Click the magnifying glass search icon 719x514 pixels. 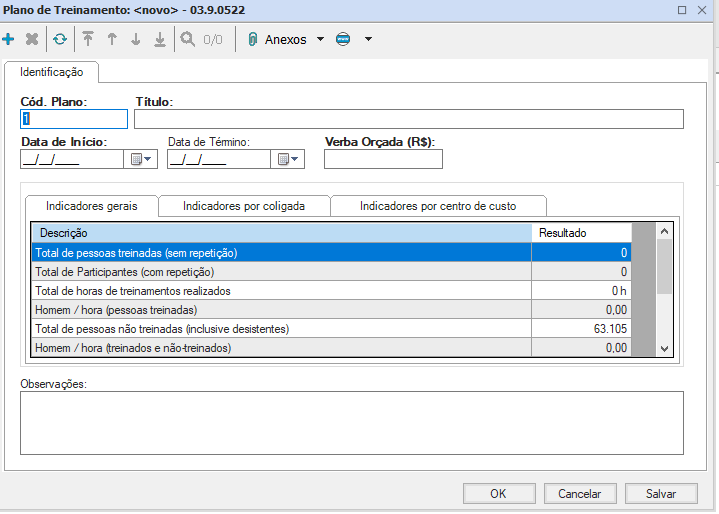187,40
